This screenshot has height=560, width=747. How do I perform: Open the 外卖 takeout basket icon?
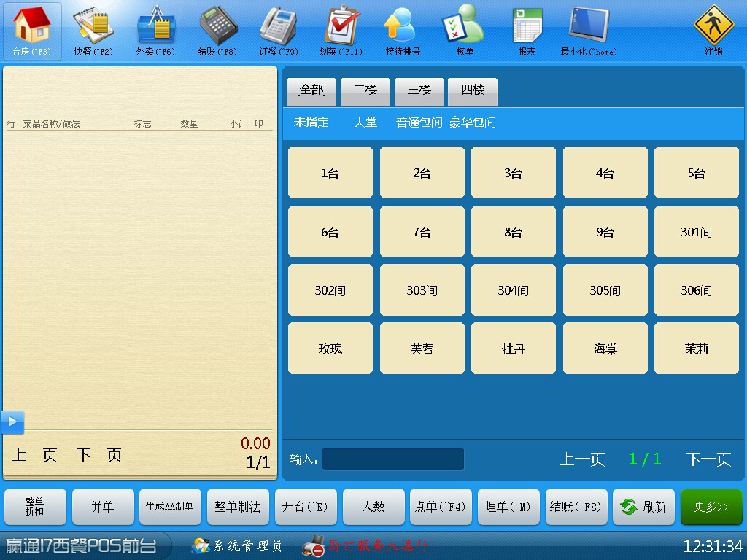[x=155, y=26]
